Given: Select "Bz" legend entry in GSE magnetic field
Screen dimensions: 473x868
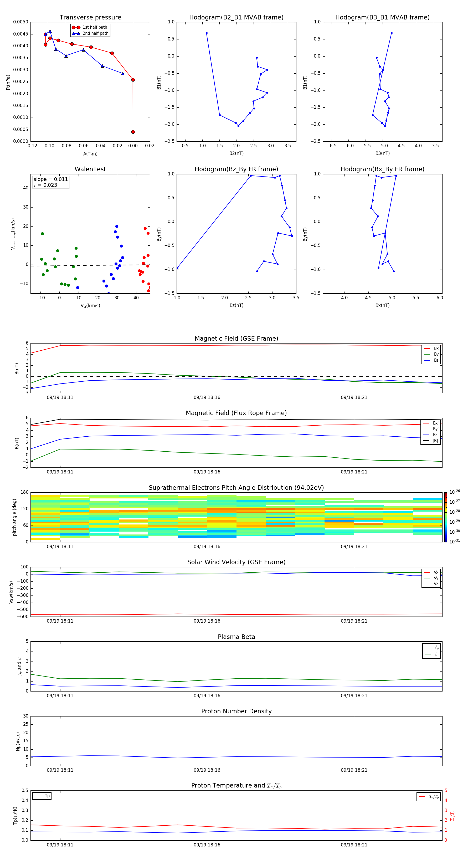Looking at the screenshot, I should point(431,360).
